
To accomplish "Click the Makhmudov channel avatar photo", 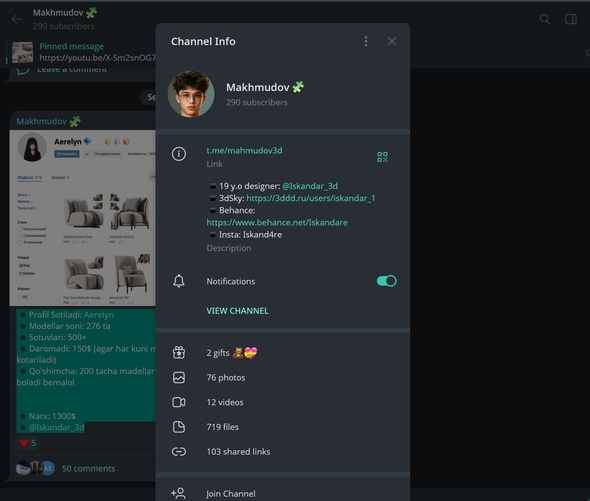I will [x=191, y=94].
